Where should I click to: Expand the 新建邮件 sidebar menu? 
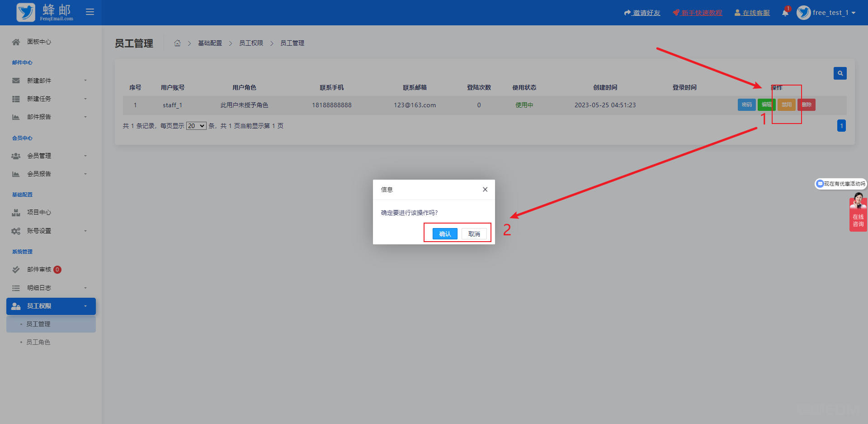click(51, 81)
